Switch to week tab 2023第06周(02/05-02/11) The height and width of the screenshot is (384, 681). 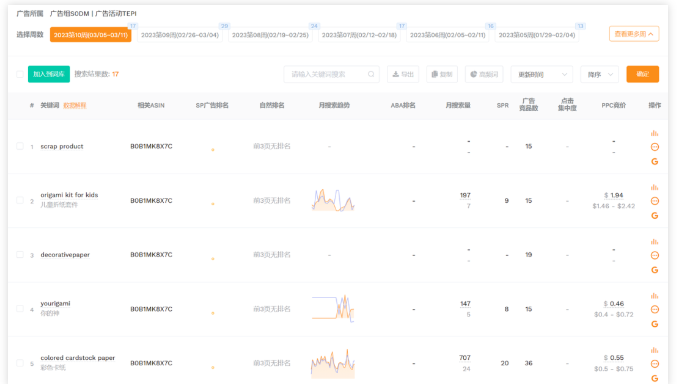pos(448,35)
